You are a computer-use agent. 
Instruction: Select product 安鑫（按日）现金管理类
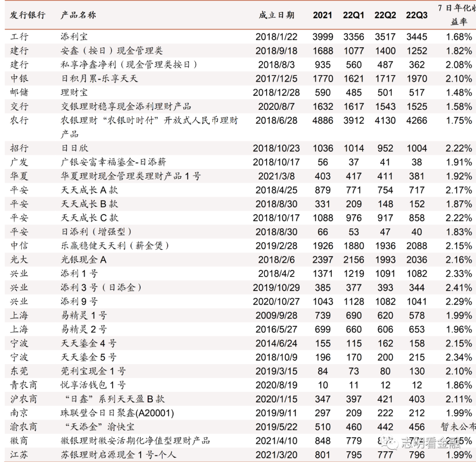coord(112,51)
